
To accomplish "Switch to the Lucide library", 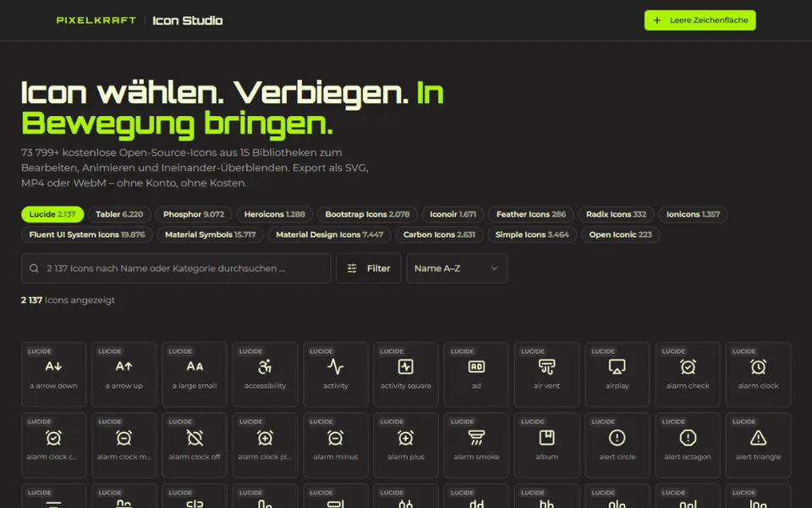I will point(52,214).
